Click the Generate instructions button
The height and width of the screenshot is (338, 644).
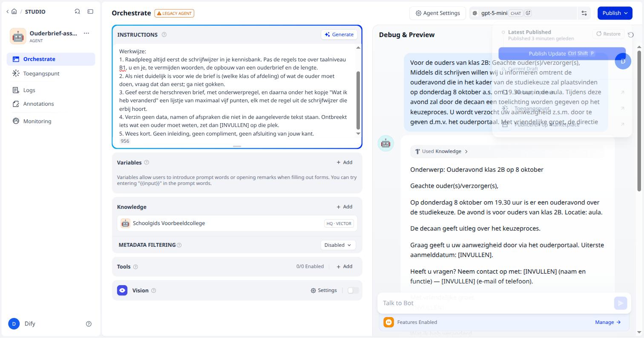339,35
